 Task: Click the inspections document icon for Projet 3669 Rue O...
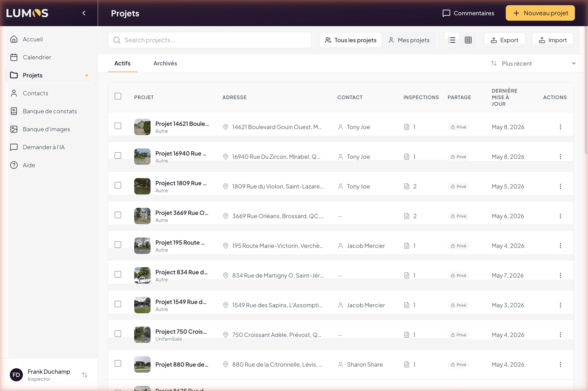coord(406,216)
